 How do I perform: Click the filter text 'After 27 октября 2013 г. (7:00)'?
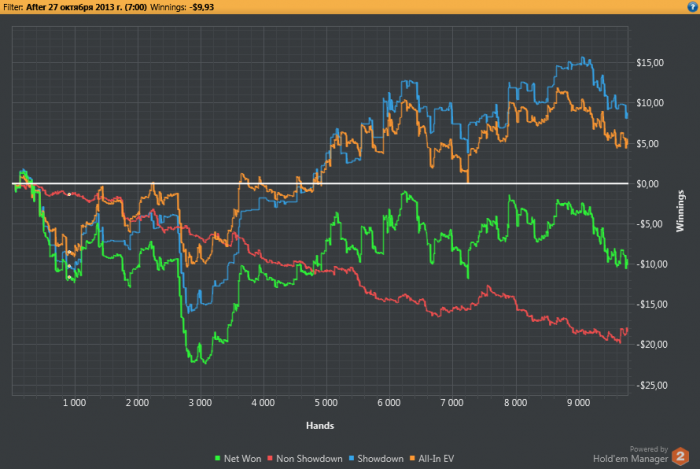click(87, 7)
